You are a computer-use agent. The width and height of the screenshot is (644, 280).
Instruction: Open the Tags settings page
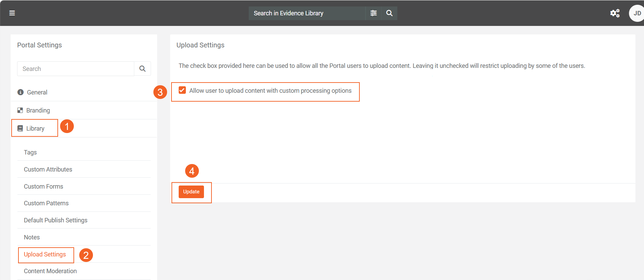coord(30,152)
